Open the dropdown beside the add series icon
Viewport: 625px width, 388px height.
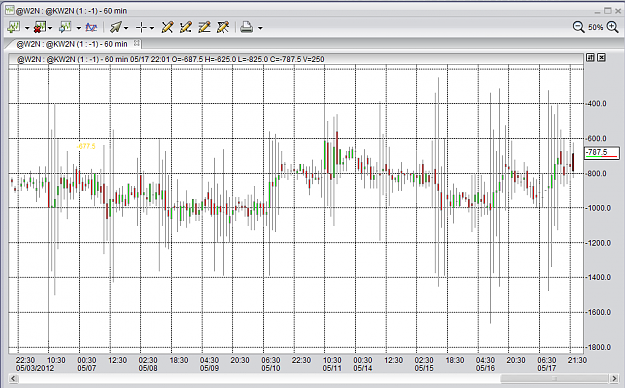27,28
